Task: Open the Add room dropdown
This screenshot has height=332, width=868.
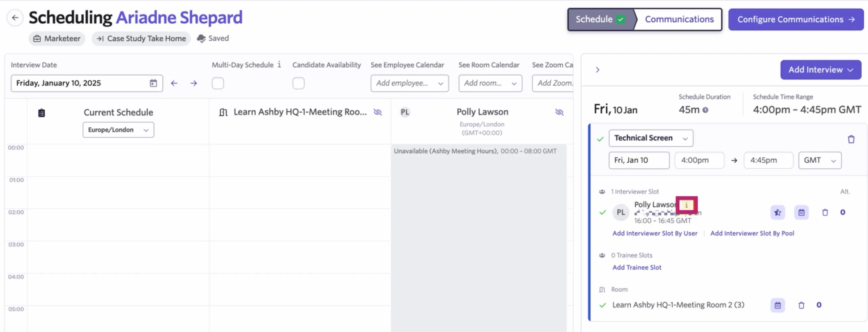Action: (490, 83)
